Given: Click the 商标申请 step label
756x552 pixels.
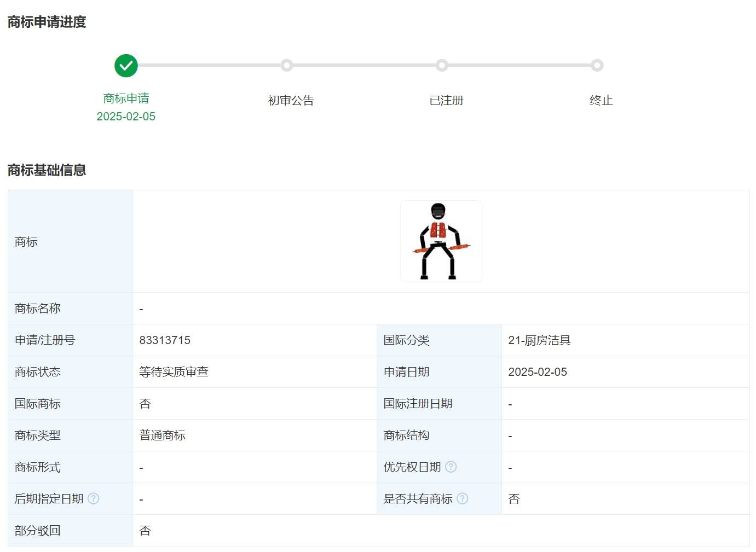Looking at the screenshot, I should (126, 98).
